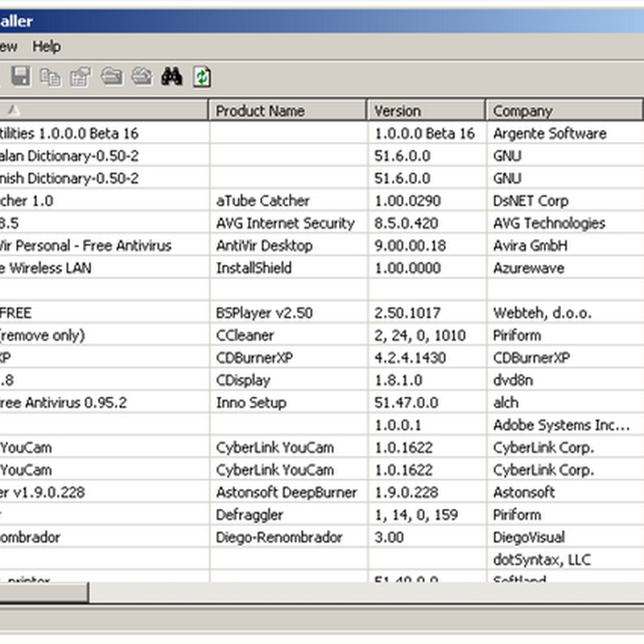644x644 pixels.
Task: Click the second open-folder toolbar icon
Action: (141, 76)
